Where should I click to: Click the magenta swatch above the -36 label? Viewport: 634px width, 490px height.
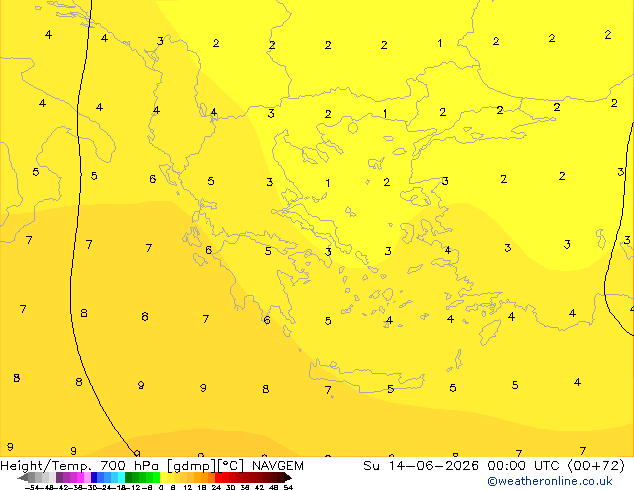pos(80,477)
